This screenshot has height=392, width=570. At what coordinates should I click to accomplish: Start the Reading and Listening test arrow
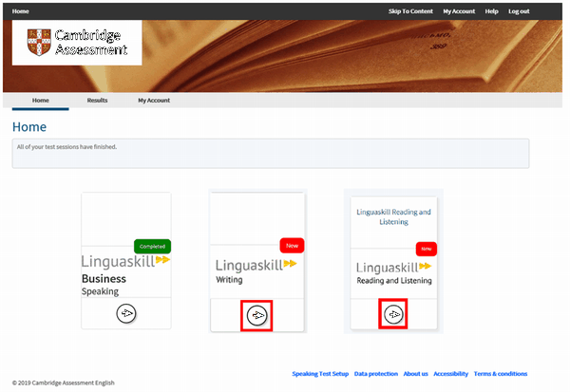click(x=393, y=314)
